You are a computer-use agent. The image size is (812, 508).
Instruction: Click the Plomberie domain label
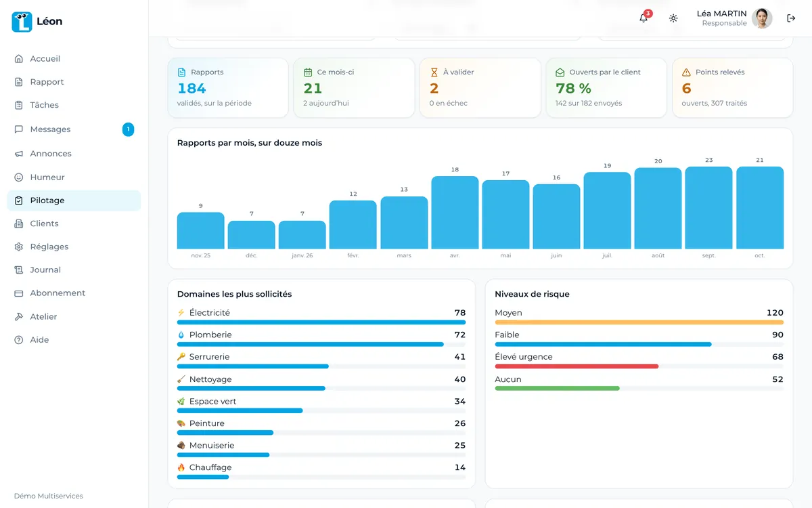click(x=210, y=335)
